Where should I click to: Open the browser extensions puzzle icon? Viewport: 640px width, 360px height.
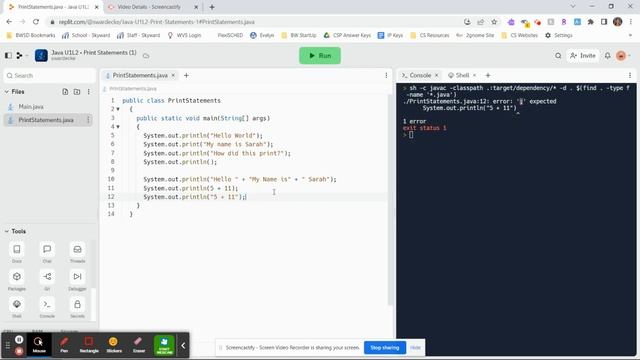point(591,22)
